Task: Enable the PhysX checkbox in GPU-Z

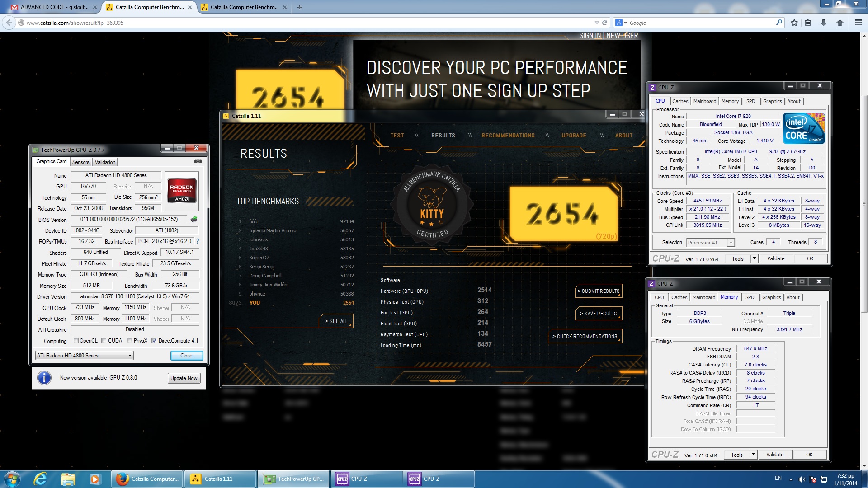Action: coord(130,341)
